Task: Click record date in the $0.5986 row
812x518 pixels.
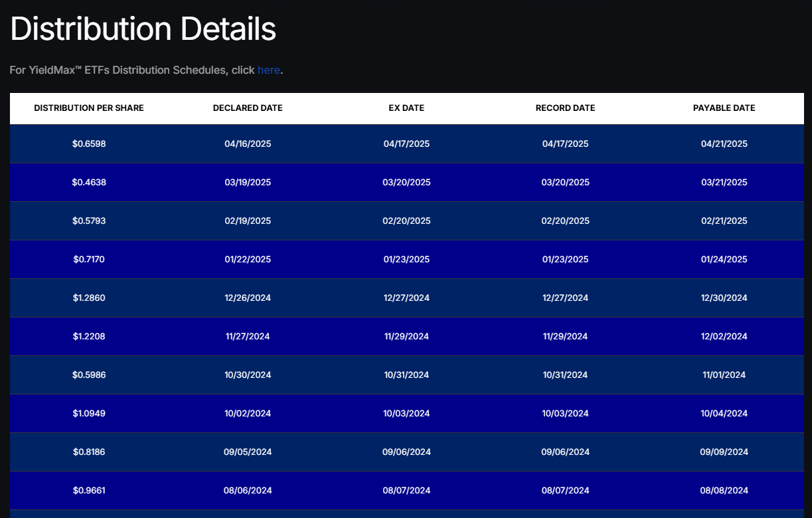Action: (566, 375)
